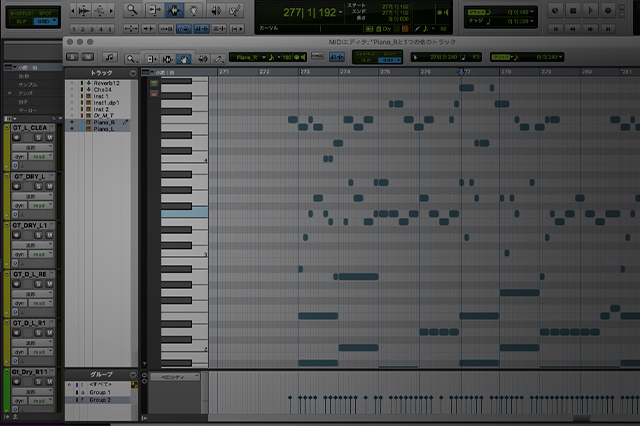Select the Selector tool in the main toolbar
Viewport: 640px width, 426px height.
point(174,11)
